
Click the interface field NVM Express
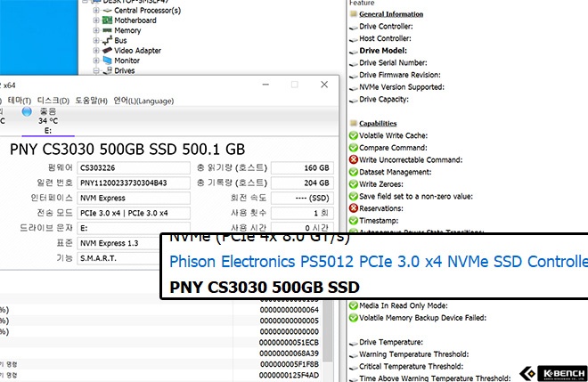[134, 198]
